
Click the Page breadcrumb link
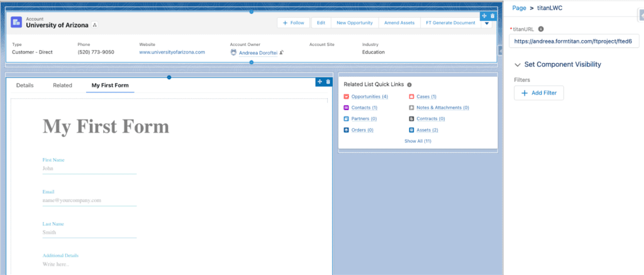pos(519,8)
